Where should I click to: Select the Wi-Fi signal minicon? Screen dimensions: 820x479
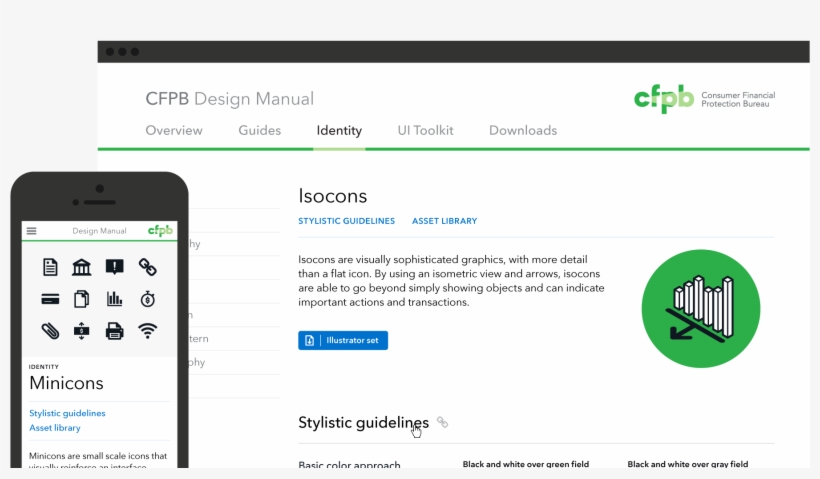point(147,330)
